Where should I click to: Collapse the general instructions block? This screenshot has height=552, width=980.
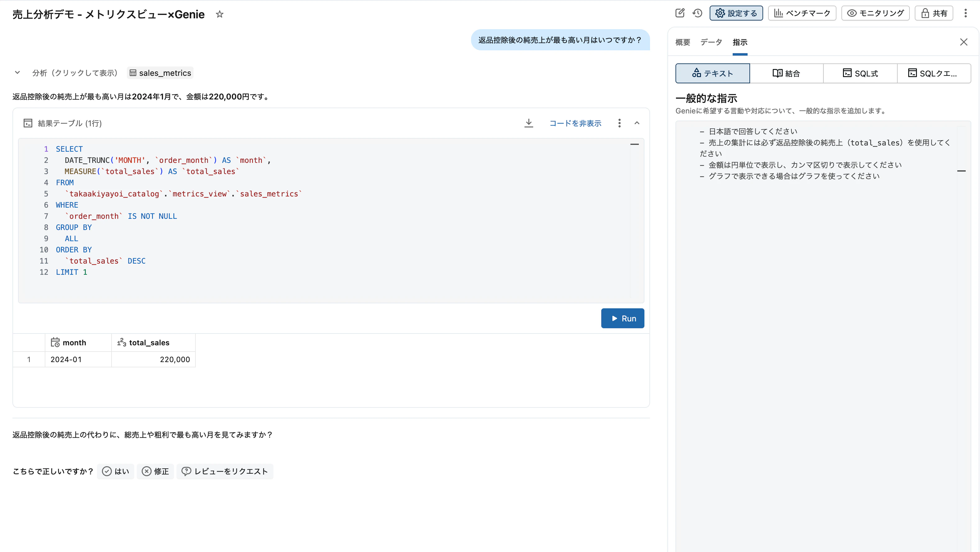tap(962, 171)
